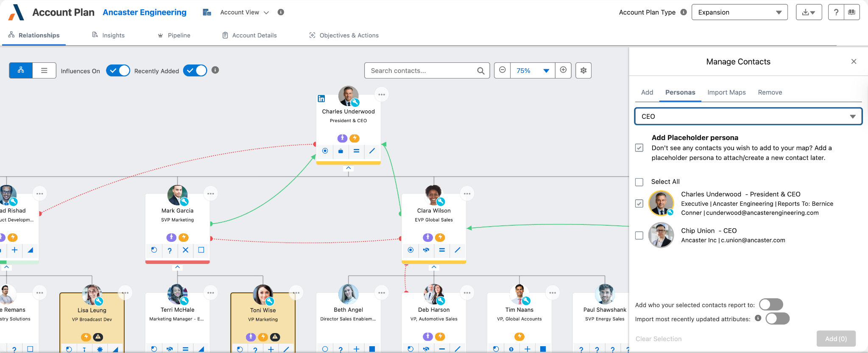This screenshot has height=353, width=868.
Task: Click search magnifier in contacts search
Action: [x=481, y=71]
